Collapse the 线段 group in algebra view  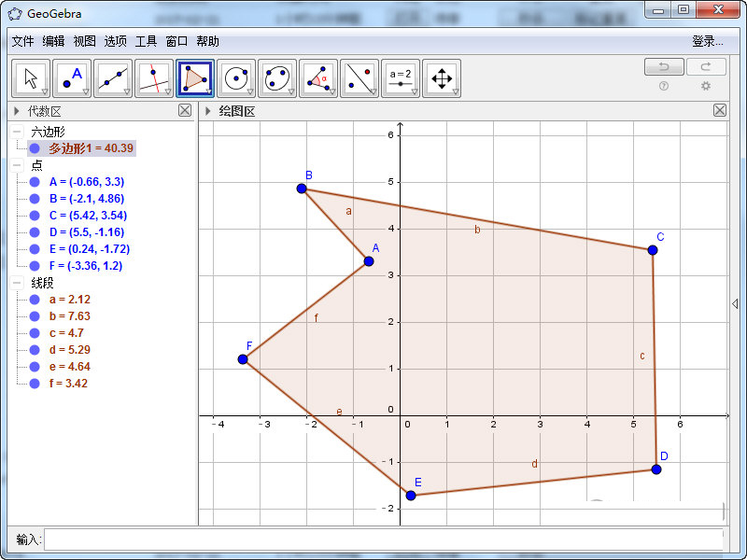point(18,283)
